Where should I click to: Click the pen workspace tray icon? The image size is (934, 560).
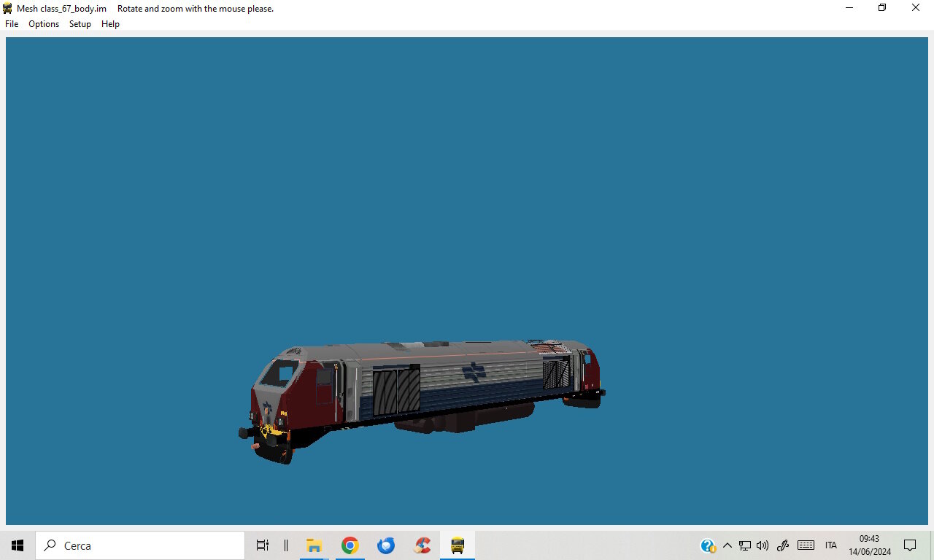[x=783, y=545]
